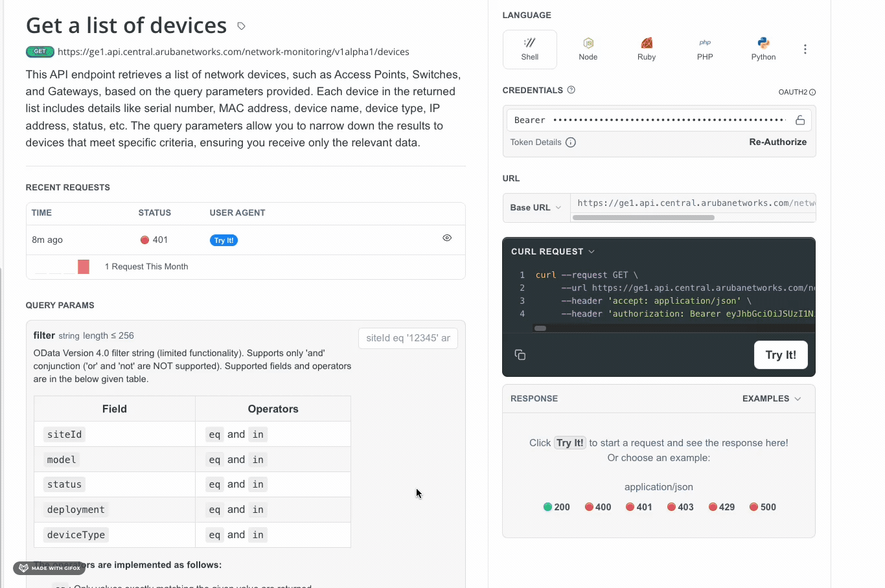The height and width of the screenshot is (588, 885).
Task: Select the 200 response example
Action: pyautogui.click(x=557, y=507)
